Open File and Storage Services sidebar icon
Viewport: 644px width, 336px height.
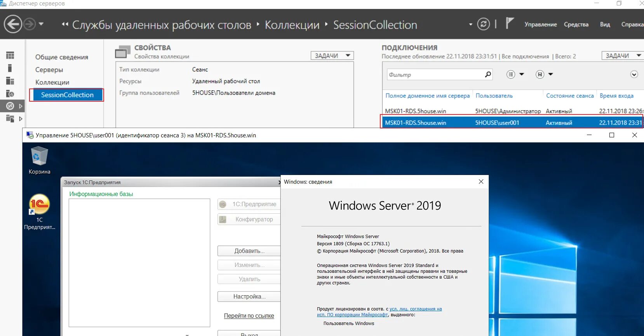[10, 118]
